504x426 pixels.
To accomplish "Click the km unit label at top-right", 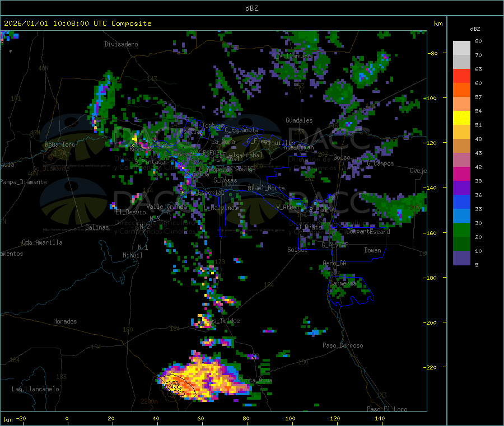I will [x=438, y=24].
